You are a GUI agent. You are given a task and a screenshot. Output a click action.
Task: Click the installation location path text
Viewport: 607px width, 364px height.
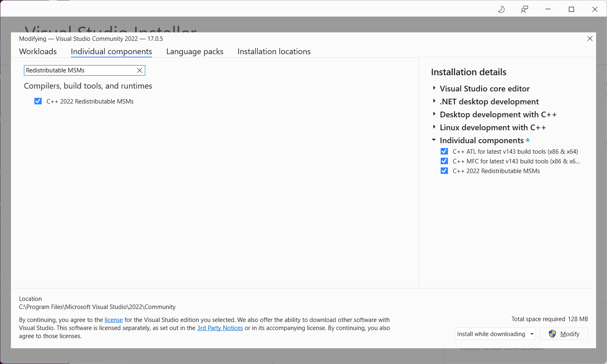click(x=97, y=307)
